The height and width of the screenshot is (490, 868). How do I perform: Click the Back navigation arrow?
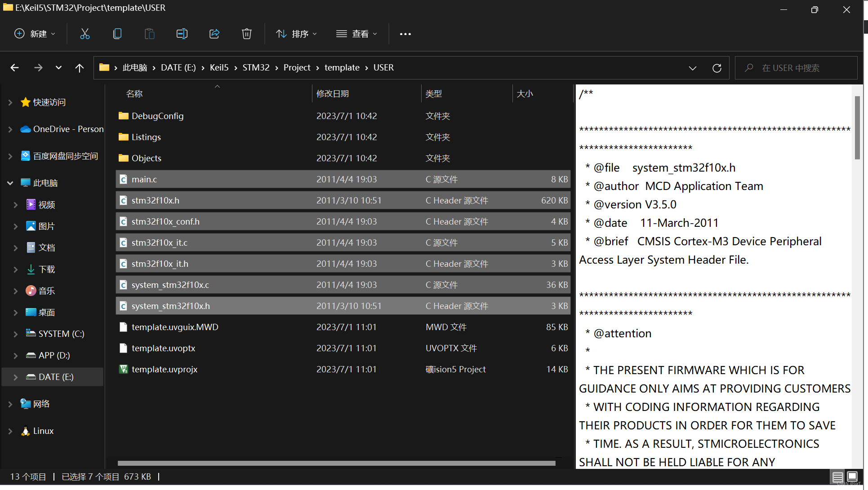point(14,67)
